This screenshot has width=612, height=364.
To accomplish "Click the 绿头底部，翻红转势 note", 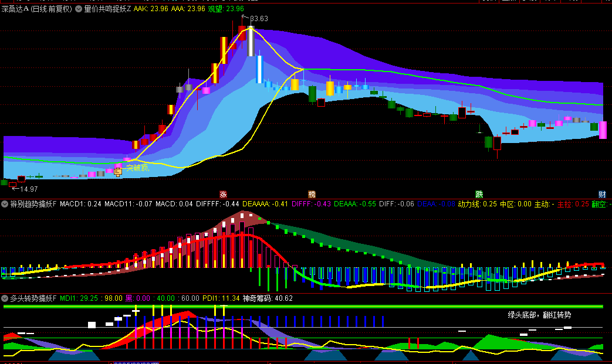I will coord(539,315).
